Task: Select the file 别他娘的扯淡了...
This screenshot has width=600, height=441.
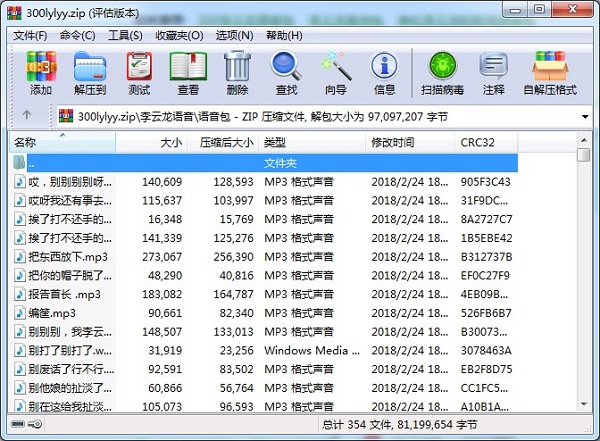Action: pos(70,388)
